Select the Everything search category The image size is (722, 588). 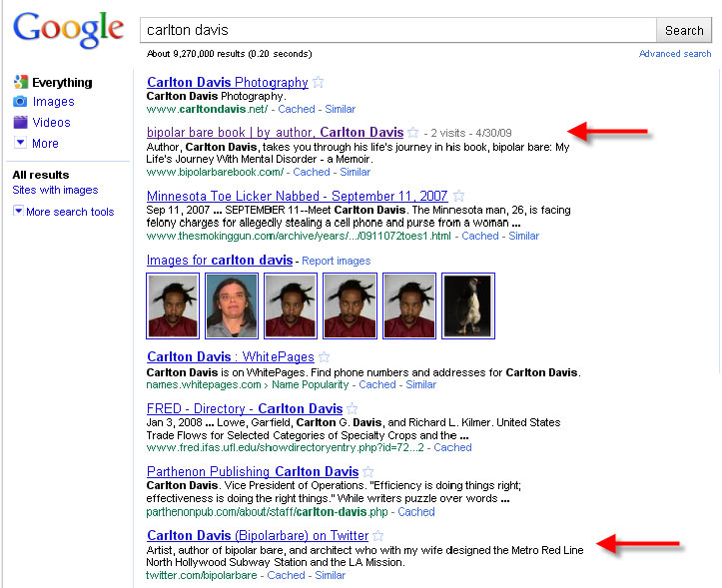click(62, 83)
